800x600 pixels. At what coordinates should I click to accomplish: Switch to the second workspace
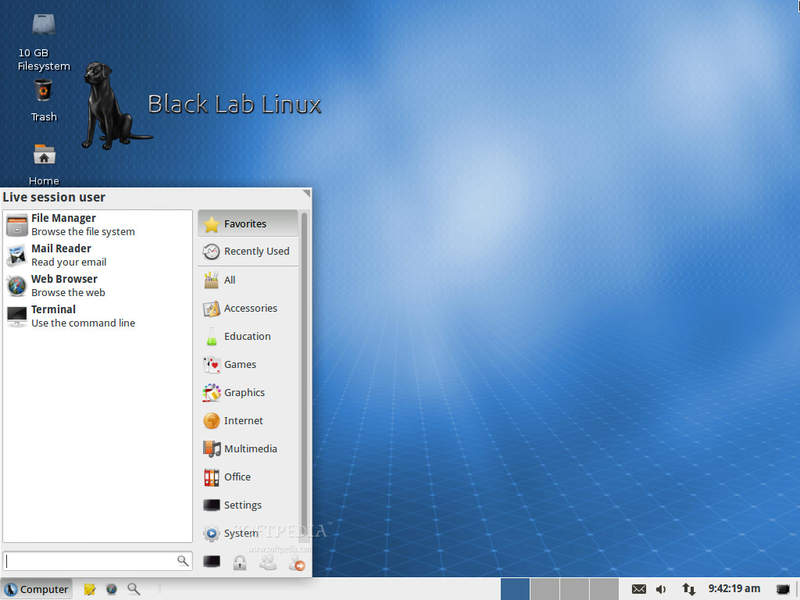tap(545, 589)
